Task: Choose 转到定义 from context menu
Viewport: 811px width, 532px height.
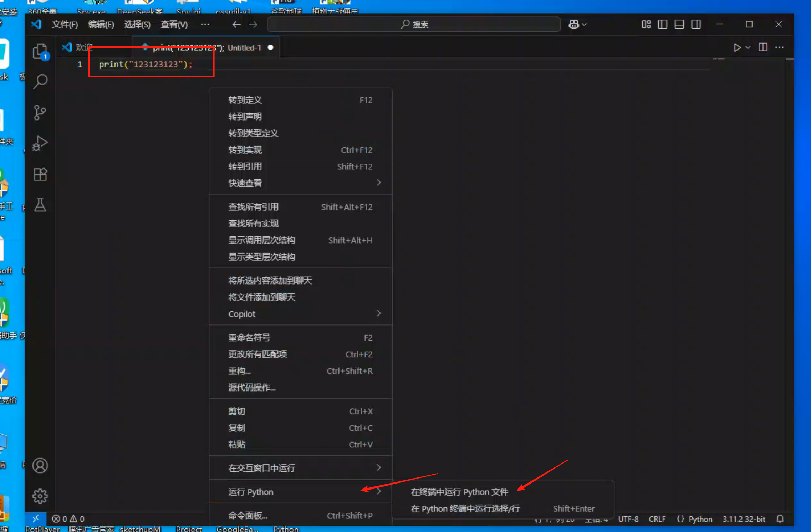Action: click(301, 100)
